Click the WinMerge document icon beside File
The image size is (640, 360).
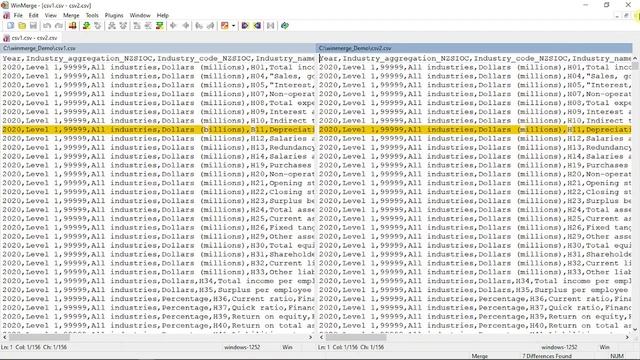[x=6, y=16]
